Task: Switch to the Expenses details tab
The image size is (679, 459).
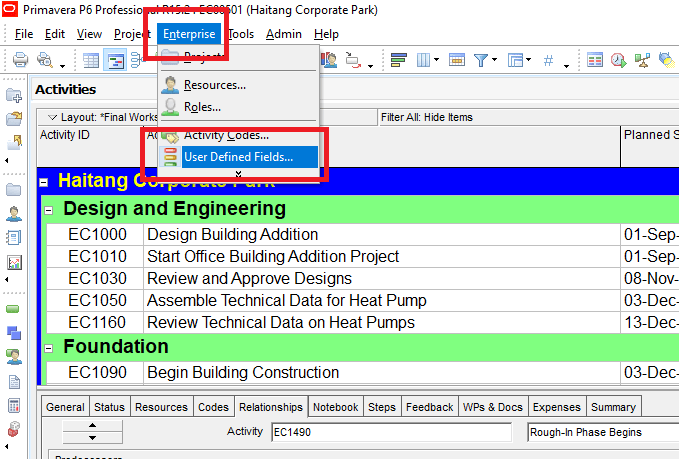Action: 557,407
